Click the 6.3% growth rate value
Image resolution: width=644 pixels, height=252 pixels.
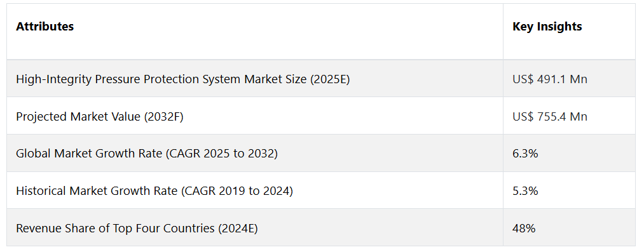coord(525,154)
